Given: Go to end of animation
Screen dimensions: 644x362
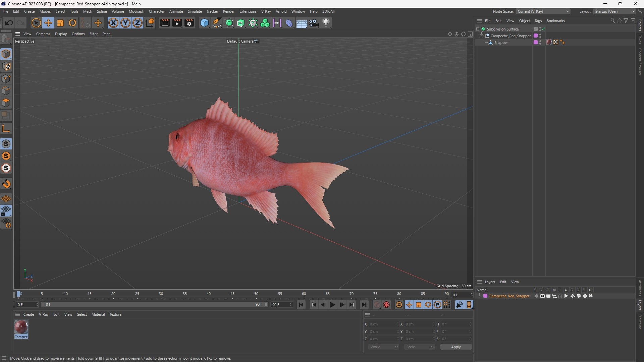Looking at the screenshot, I should point(364,305).
